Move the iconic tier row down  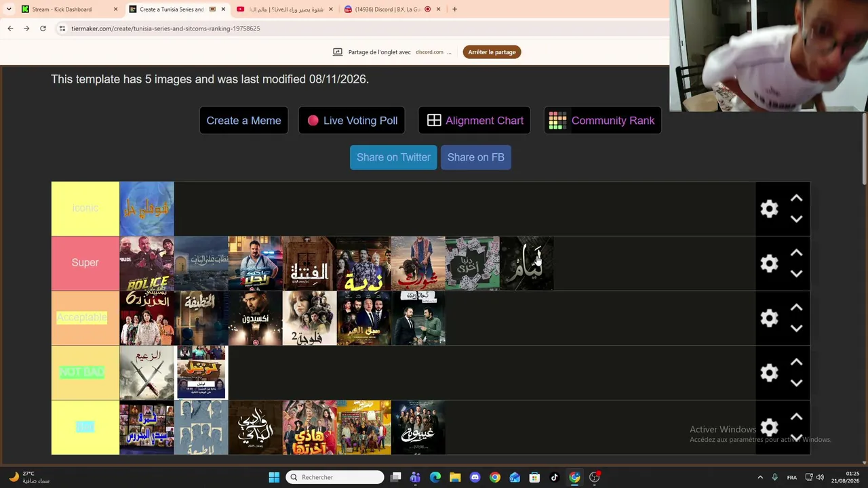797,219
